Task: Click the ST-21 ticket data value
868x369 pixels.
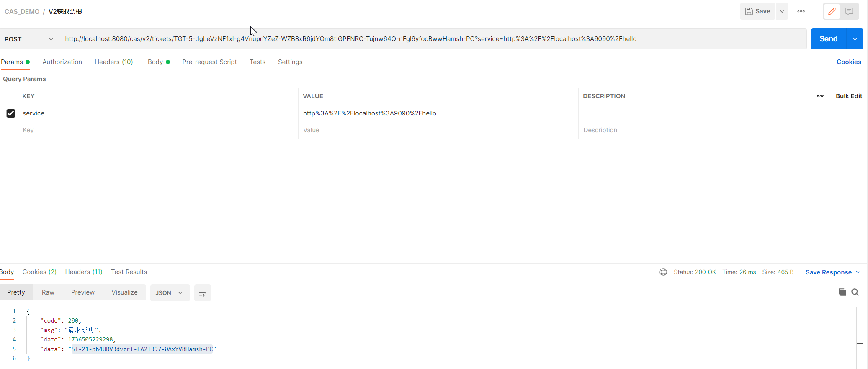Action: [142, 349]
